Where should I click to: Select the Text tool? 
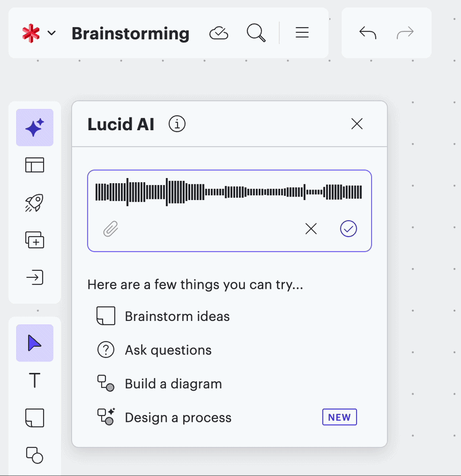click(x=35, y=380)
